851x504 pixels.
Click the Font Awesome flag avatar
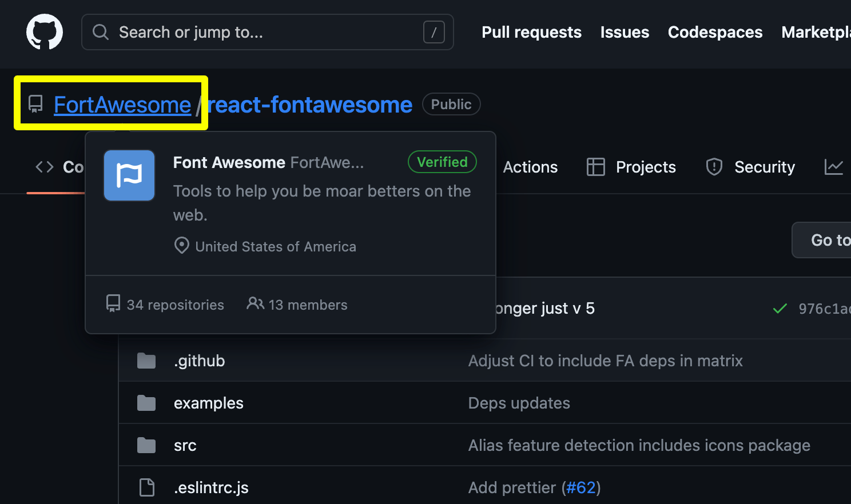click(x=129, y=175)
